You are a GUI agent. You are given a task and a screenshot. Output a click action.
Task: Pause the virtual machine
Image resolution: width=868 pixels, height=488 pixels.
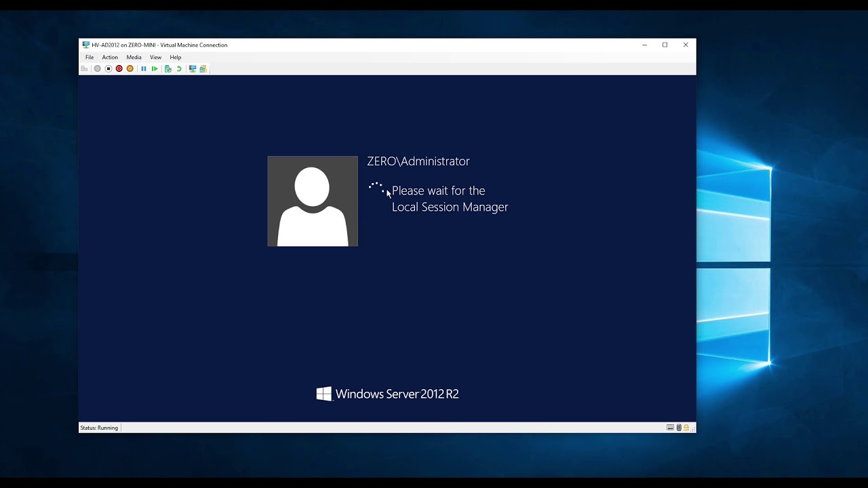coord(144,68)
